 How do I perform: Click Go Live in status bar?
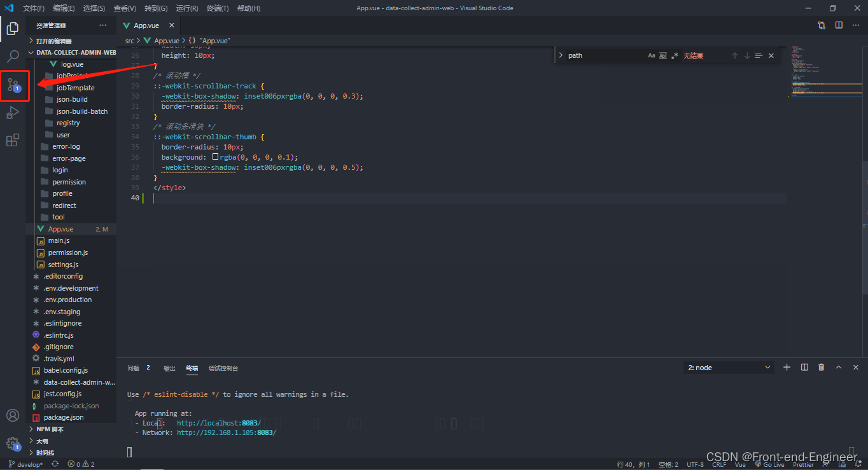pyautogui.click(x=769, y=464)
